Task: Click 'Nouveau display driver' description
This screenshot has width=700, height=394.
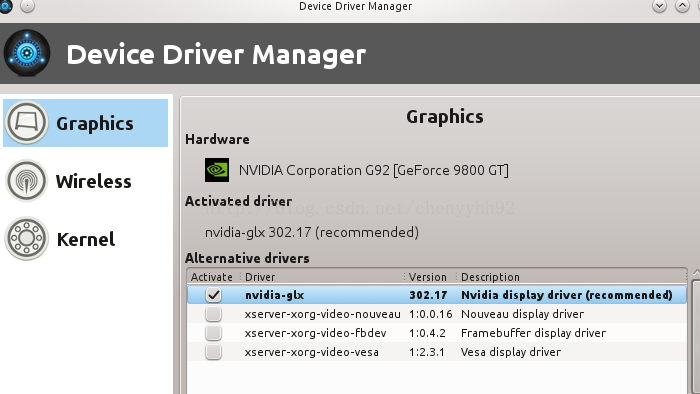Action: tap(522, 314)
